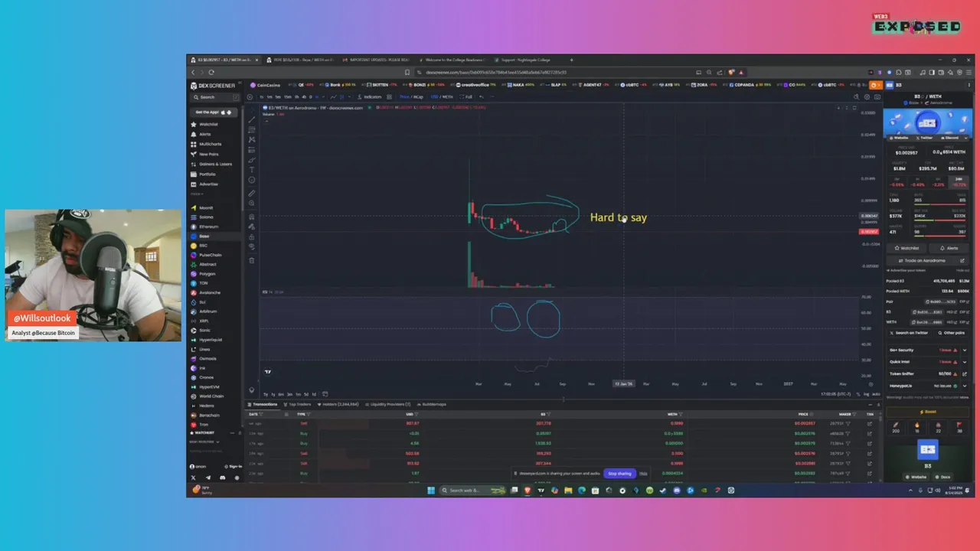Click the Discord icon in the sidebar footer
The height and width of the screenshot is (551, 980).
pos(223,478)
